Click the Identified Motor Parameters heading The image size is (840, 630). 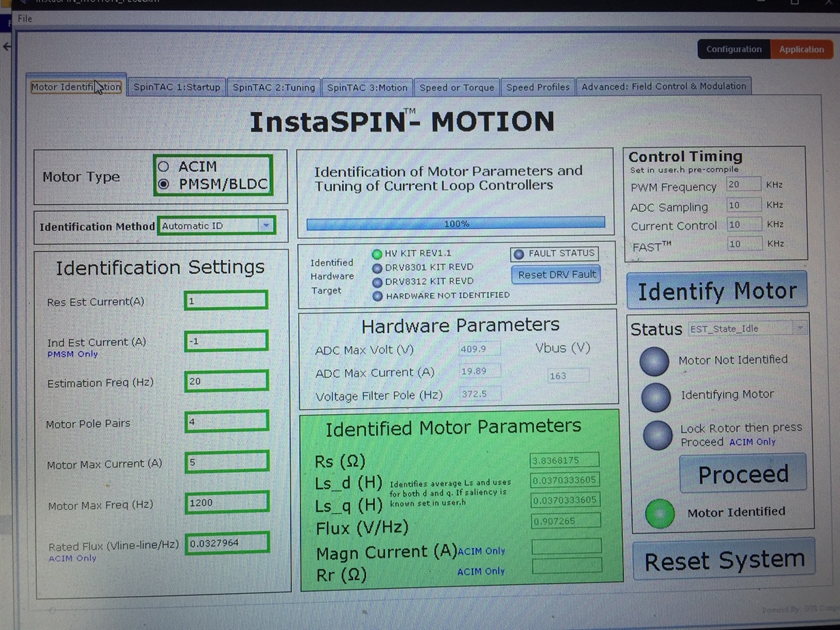[x=453, y=428]
